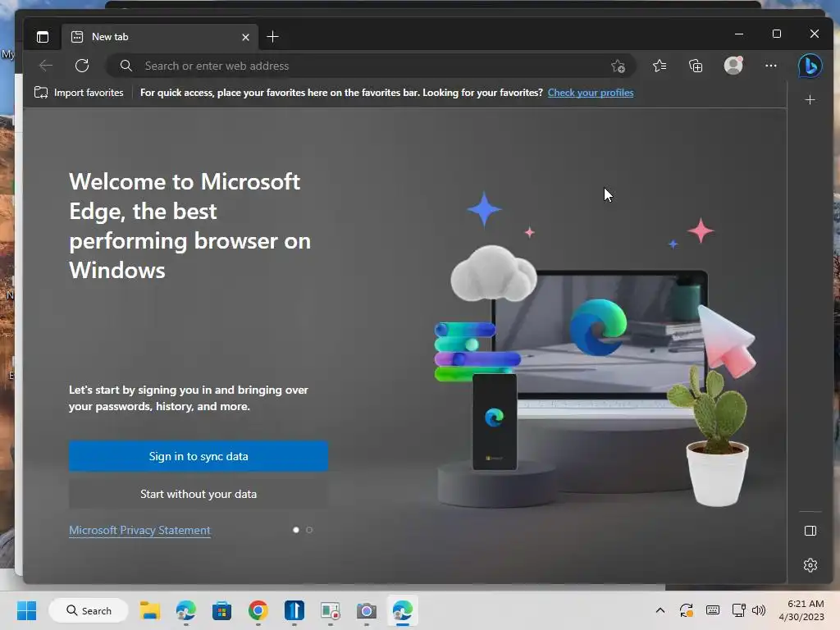The width and height of the screenshot is (840, 630).
Task: Open the Camera app in taskbar
Action: click(x=367, y=610)
